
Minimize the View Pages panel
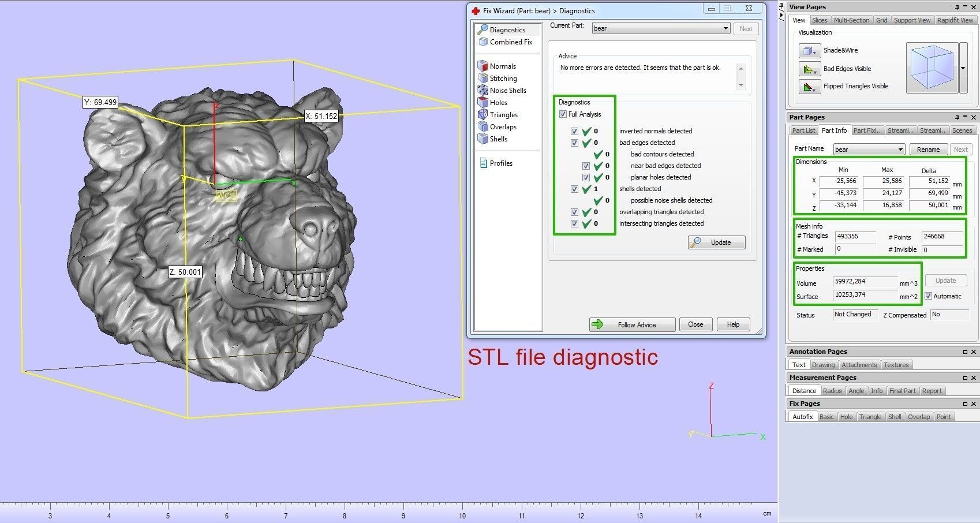pos(966,7)
